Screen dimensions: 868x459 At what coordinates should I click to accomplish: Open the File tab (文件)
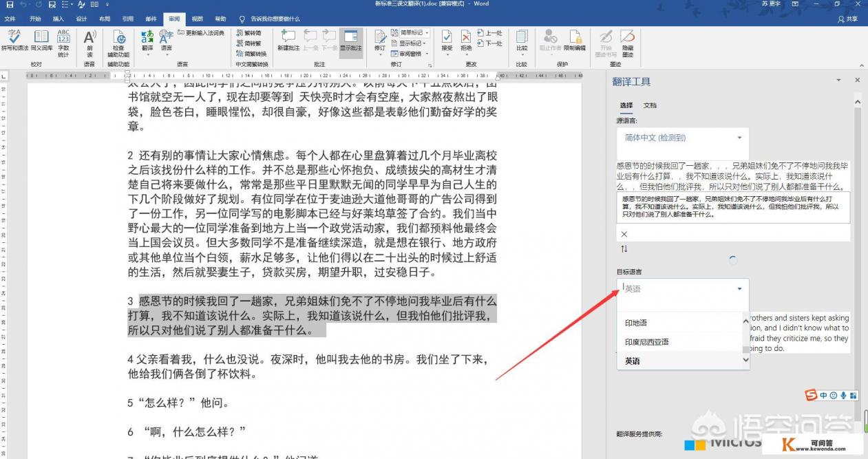tap(10, 19)
